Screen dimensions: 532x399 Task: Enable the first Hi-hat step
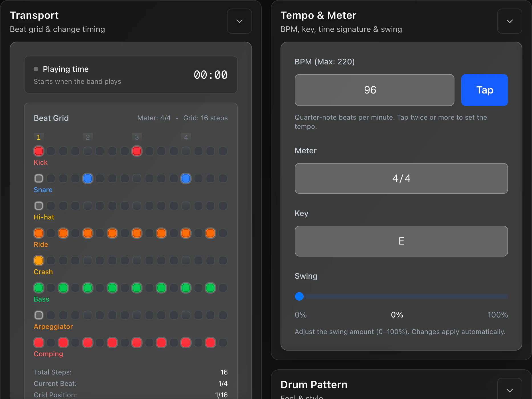(x=39, y=206)
